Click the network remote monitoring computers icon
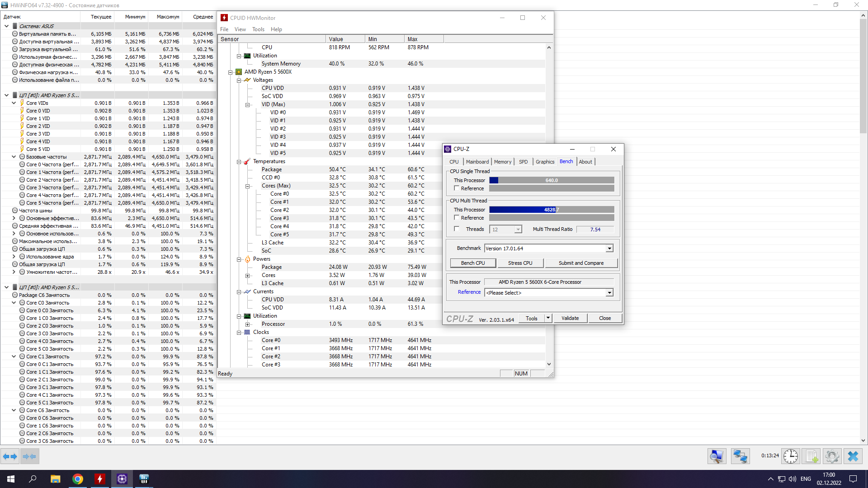Screen dimensions: 868x488 tap(740, 456)
